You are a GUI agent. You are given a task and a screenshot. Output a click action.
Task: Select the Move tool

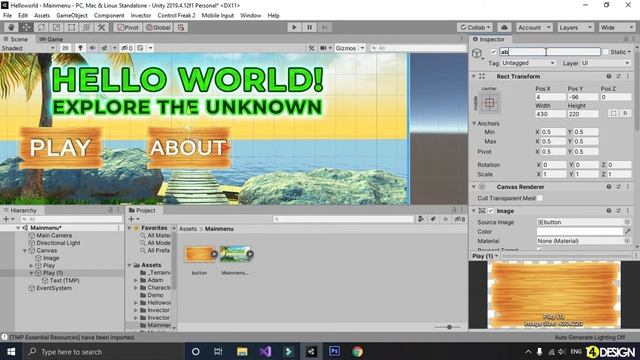point(26,27)
